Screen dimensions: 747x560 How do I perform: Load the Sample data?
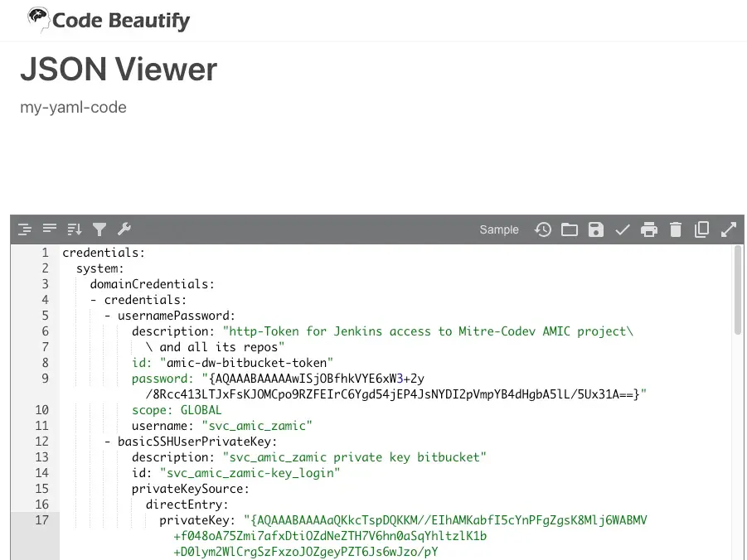point(498,229)
